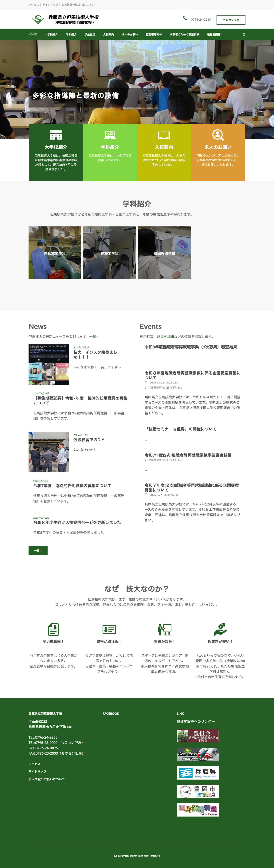Click 個人情報の取扱いについて in top bar
This screenshot has height=868, width=274.
tap(77, 5)
